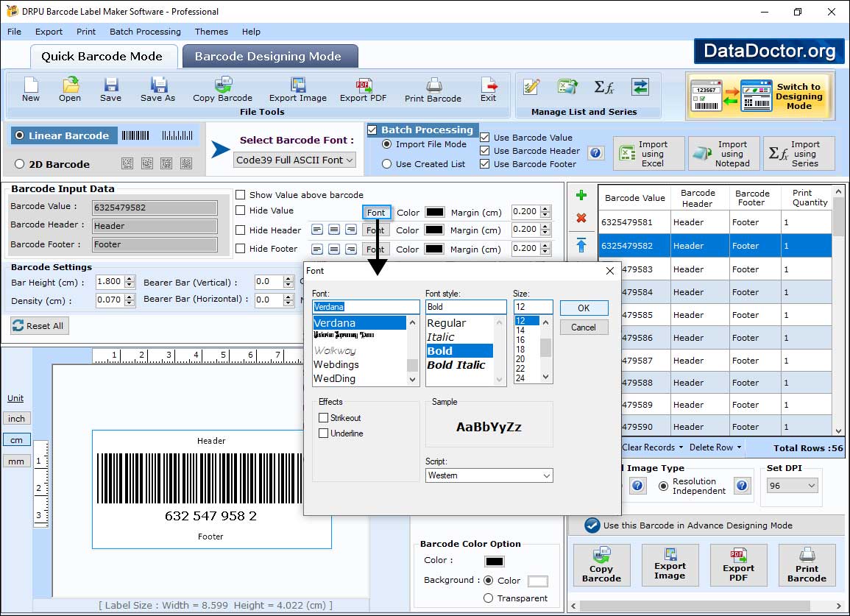The height and width of the screenshot is (616, 850).
Task: Select Use Created List radio button
Action: (386, 164)
